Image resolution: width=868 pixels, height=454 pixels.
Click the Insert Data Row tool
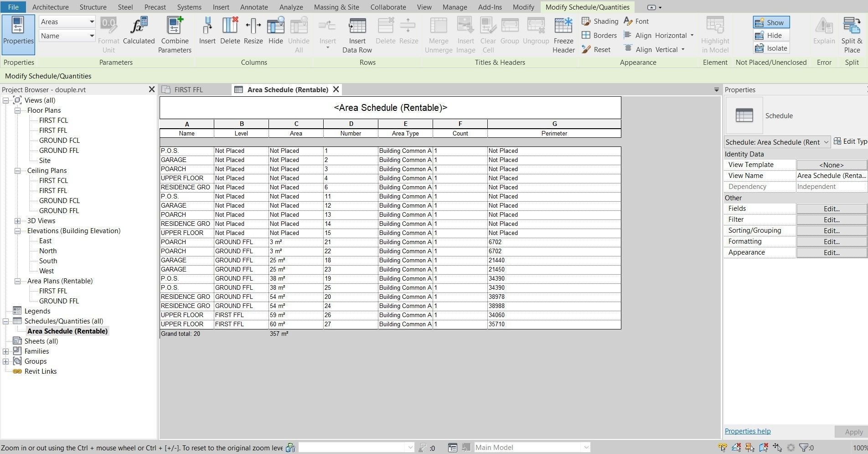click(x=357, y=35)
